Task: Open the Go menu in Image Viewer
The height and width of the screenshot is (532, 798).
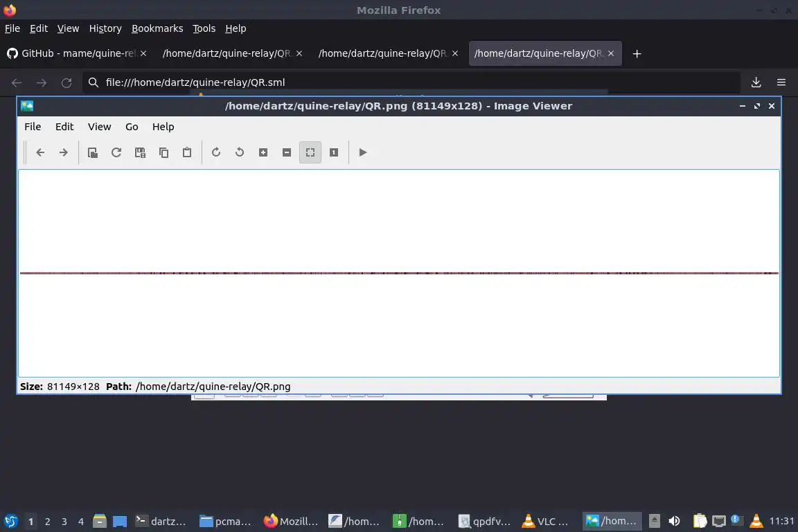Action: pyautogui.click(x=132, y=127)
